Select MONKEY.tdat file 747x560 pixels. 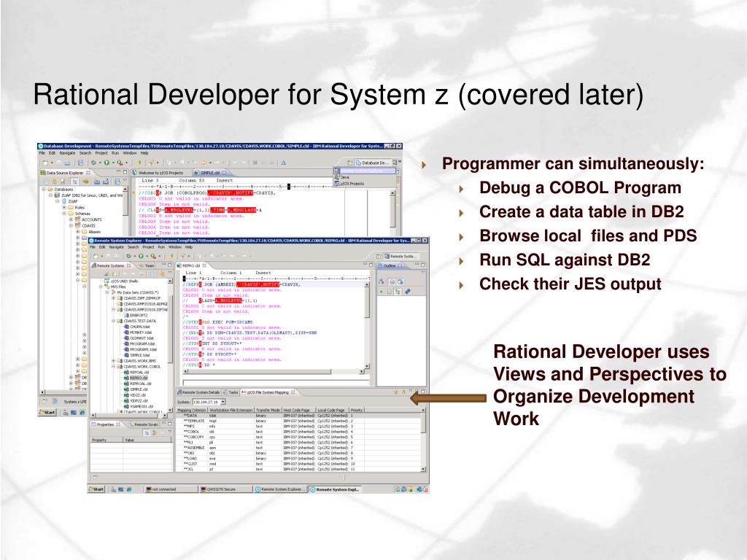click(141, 332)
